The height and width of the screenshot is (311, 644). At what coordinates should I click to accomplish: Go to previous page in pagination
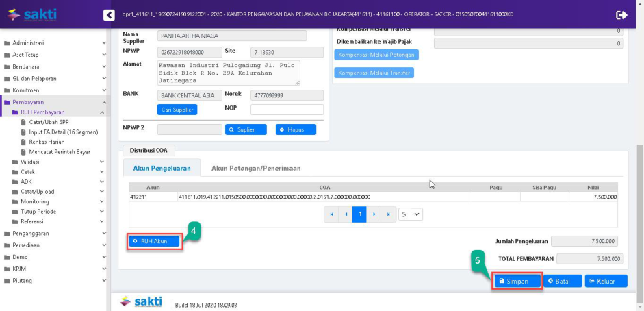346,214
